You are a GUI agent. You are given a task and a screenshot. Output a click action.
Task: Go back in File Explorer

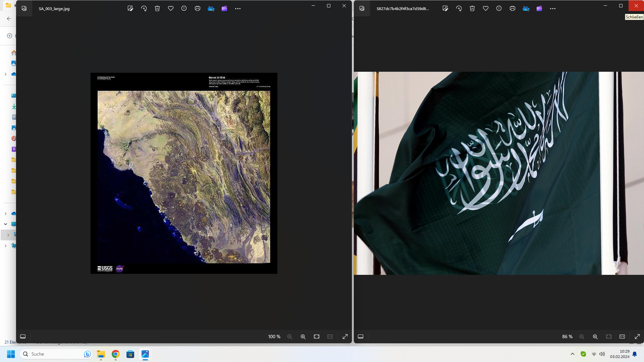[9, 19]
